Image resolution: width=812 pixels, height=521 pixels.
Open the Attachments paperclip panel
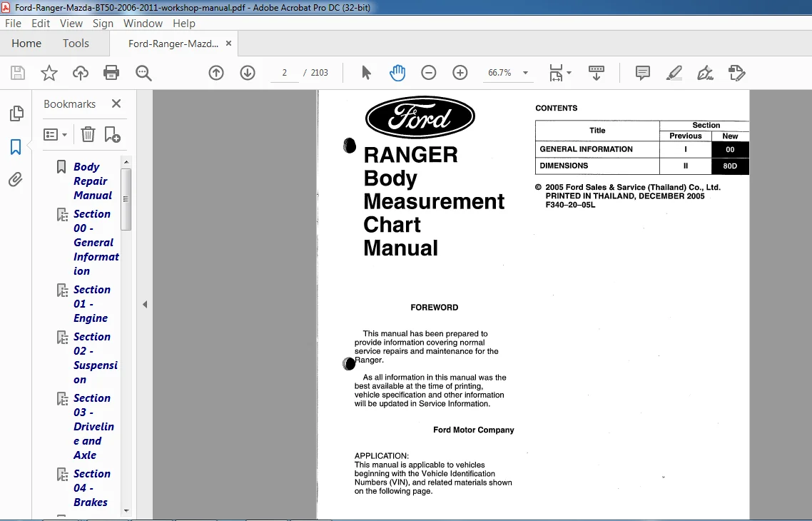point(16,180)
